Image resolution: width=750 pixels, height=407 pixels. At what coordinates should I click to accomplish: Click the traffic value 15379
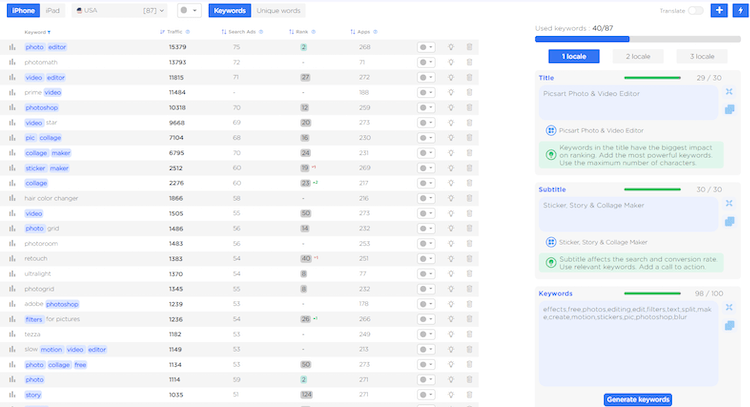point(177,47)
